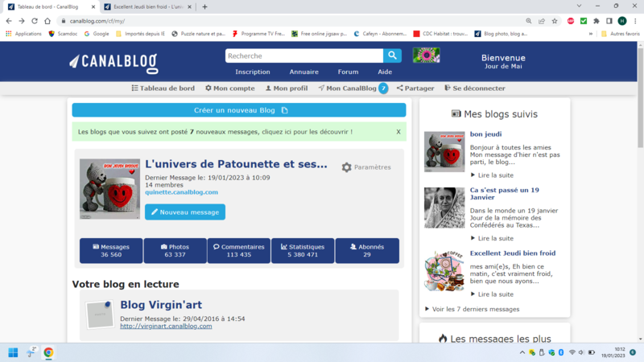Click Lire la suite under 19 Janvier post

coord(492,238)
